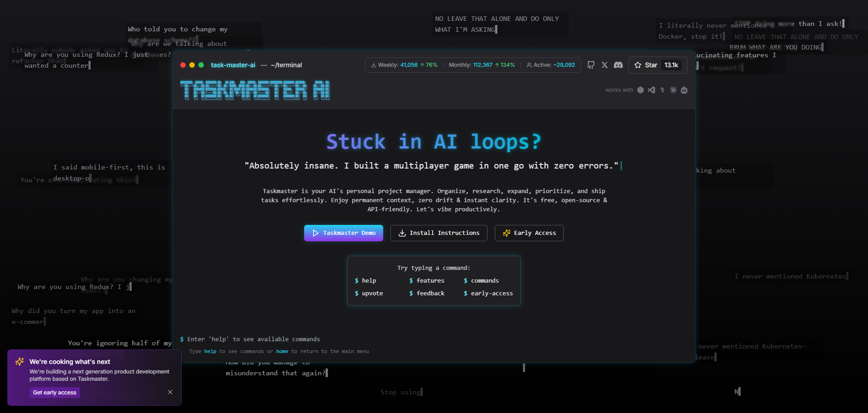Click the sparkle icon in the popup
This screenshot has height=413, width=868.
20,362
